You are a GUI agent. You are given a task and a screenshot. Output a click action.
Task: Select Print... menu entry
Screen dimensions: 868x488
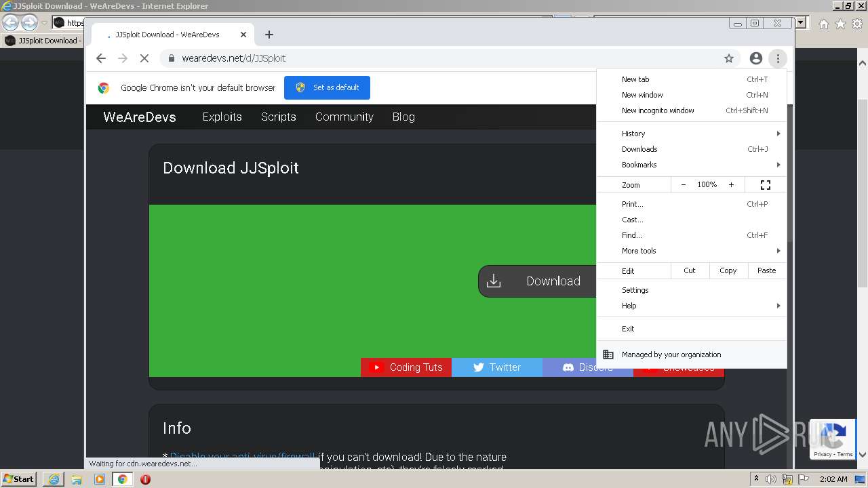pyautogui.click(x=692, y=204)
